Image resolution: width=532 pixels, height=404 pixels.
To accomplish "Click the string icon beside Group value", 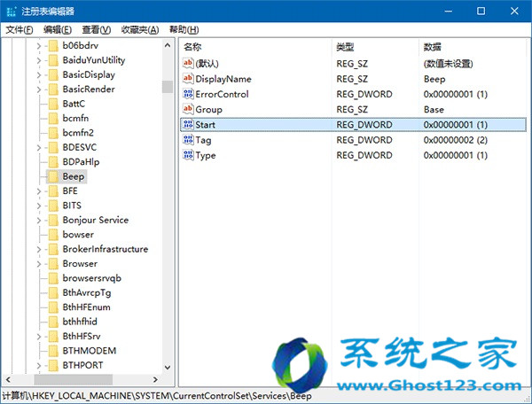I will coord(188,110).
